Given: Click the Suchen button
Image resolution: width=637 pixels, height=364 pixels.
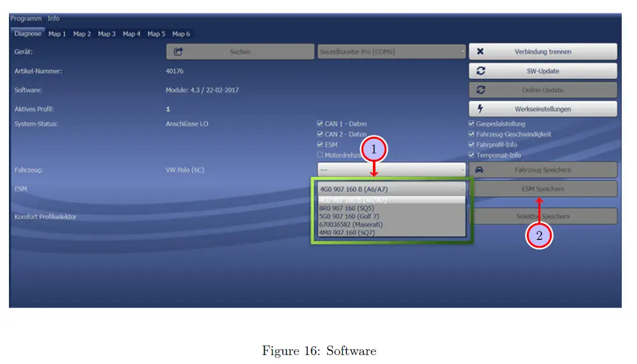Looking at the screenshot, I should click(240, 52).
